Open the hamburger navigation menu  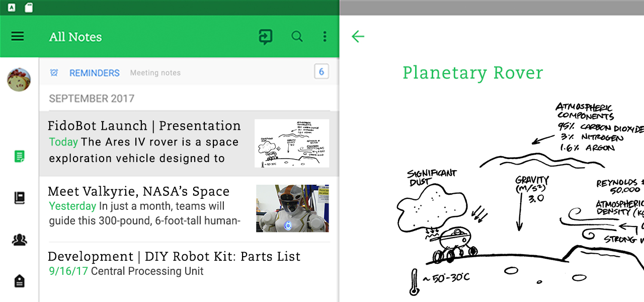18,36
